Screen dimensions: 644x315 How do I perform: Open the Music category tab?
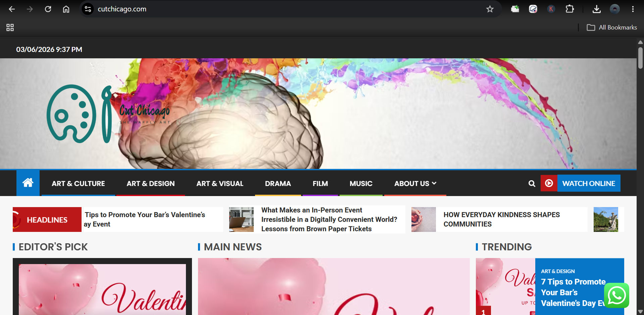click(x=361, y=184)
